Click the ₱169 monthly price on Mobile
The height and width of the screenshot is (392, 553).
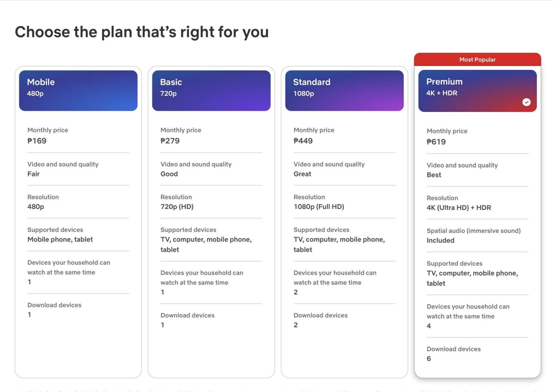tap(37, 141)
